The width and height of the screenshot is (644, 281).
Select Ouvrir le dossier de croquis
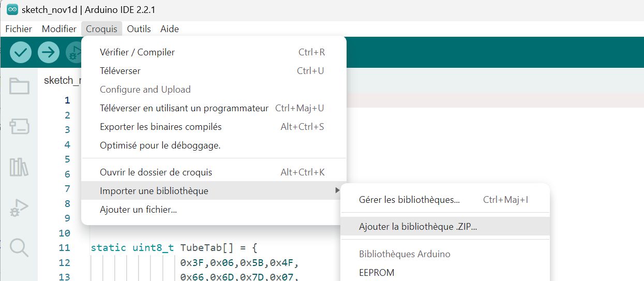(x=214, y=172)
